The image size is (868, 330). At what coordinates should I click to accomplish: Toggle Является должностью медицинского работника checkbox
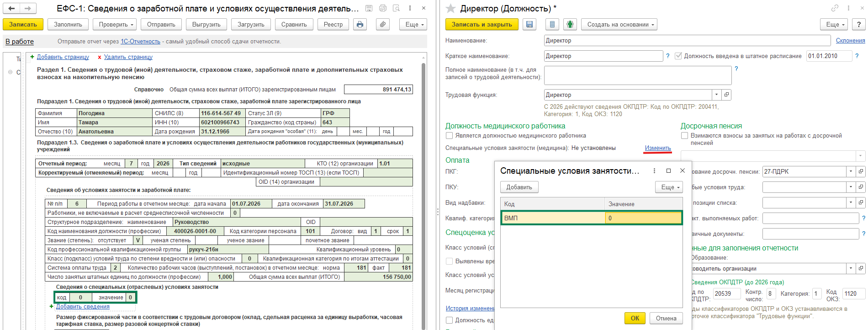pos(449,135)
